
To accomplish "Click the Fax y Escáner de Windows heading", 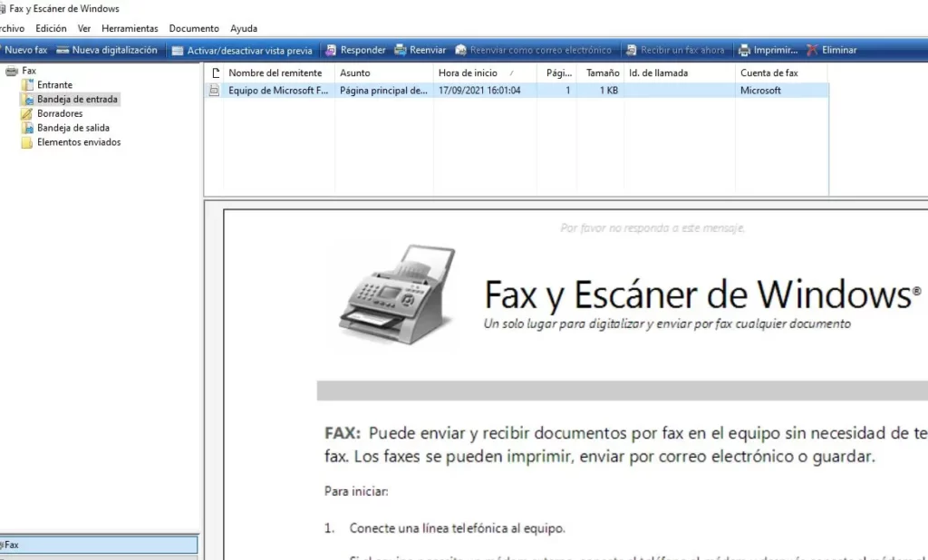I will coord(702,294).
